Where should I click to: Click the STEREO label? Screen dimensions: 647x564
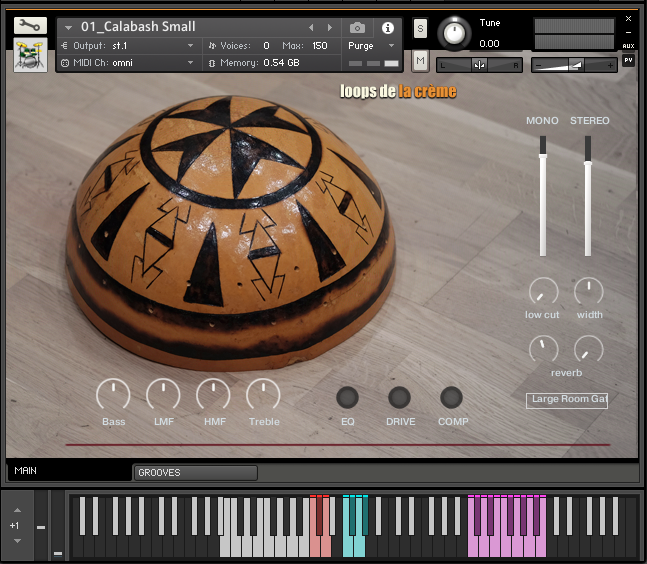(590, 121)
